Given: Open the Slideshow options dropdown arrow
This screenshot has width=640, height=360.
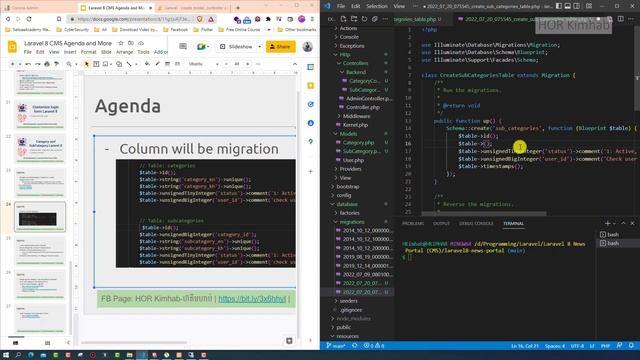Looking at the screenshot, I should (x=260, y=47).
